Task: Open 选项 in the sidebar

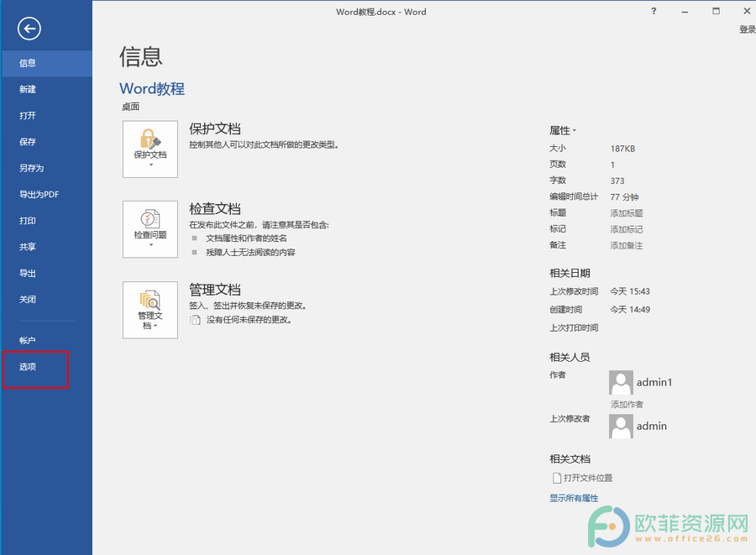Action: tap(46, 367)
